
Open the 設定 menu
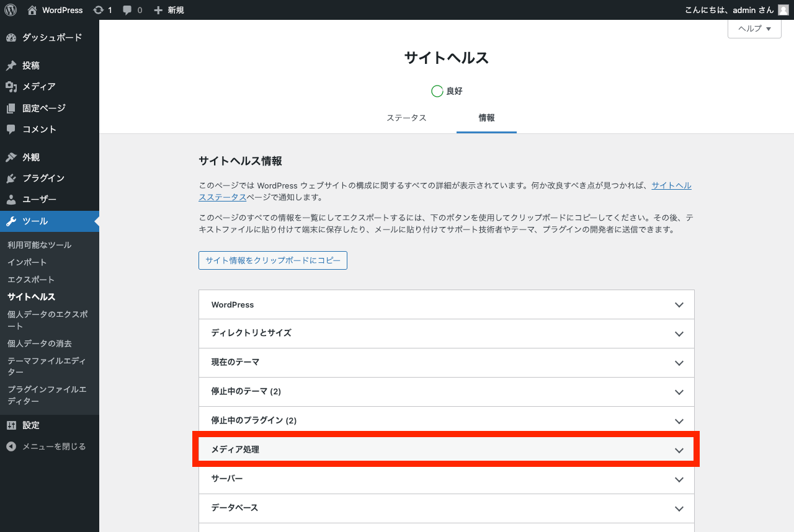50,425
